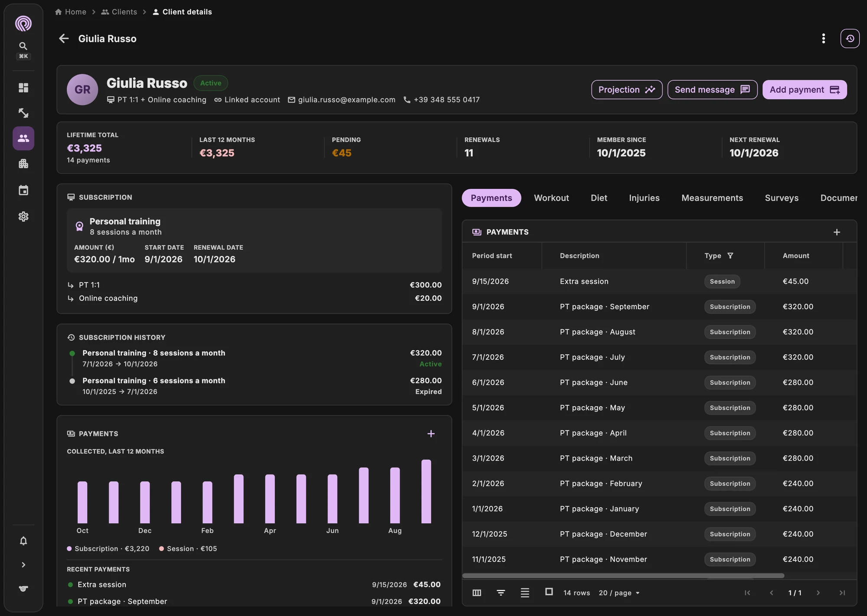Go to the next page arrow
The width and height of the screenshot is (867, 616).
[818, 593]
